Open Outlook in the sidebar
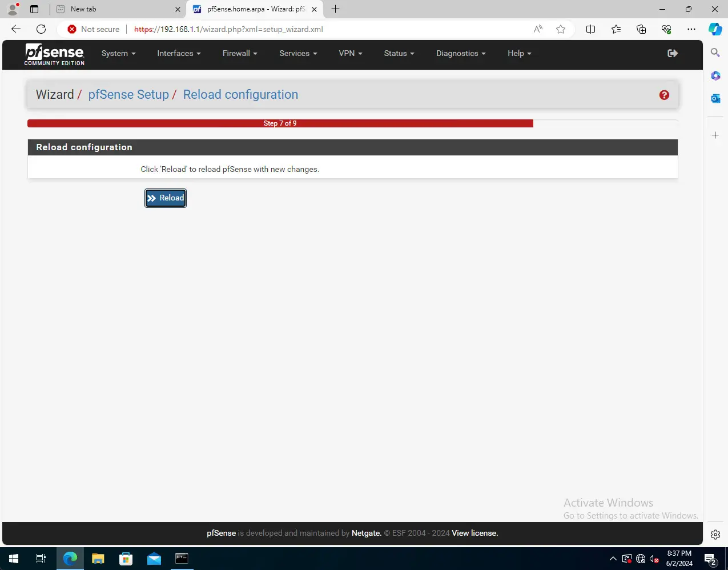 (715, 98)
